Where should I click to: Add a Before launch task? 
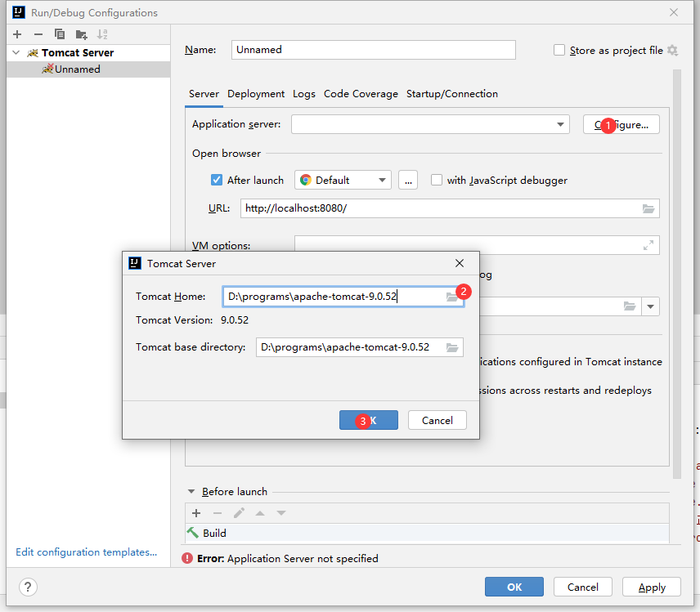[x=196, y=513]
